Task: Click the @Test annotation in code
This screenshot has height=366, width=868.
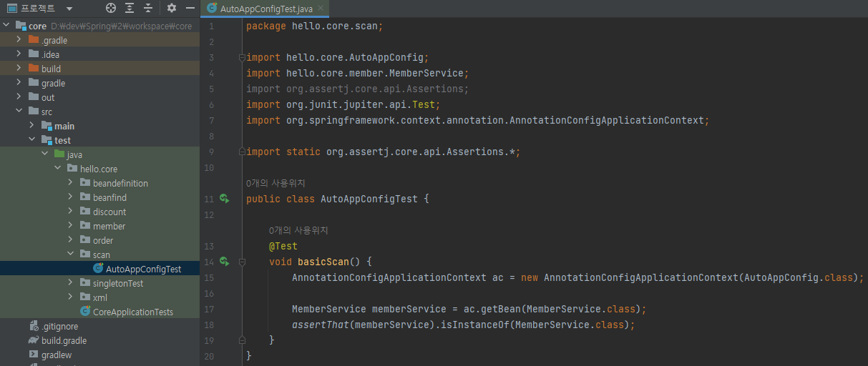Action: coord(283,246)
